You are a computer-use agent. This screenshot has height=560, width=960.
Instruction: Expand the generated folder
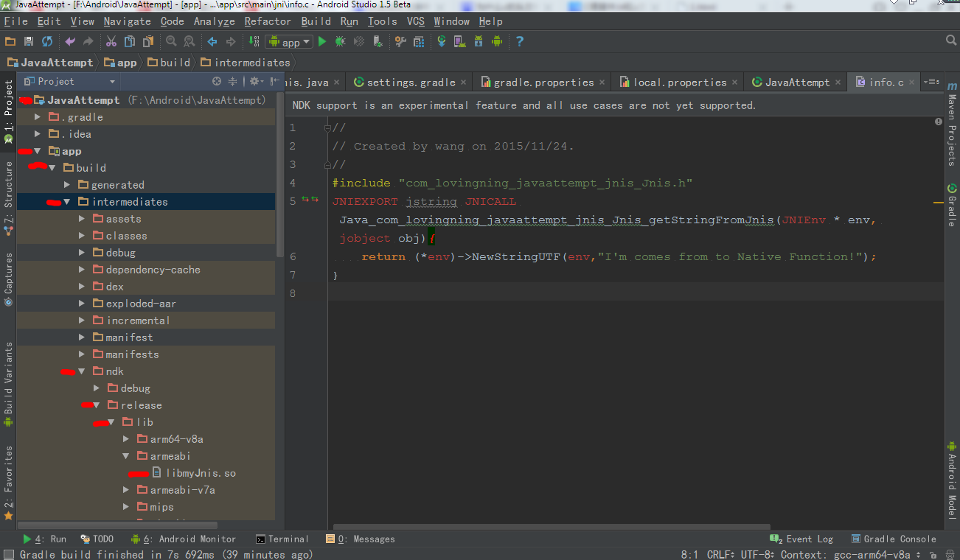point(67,185)
